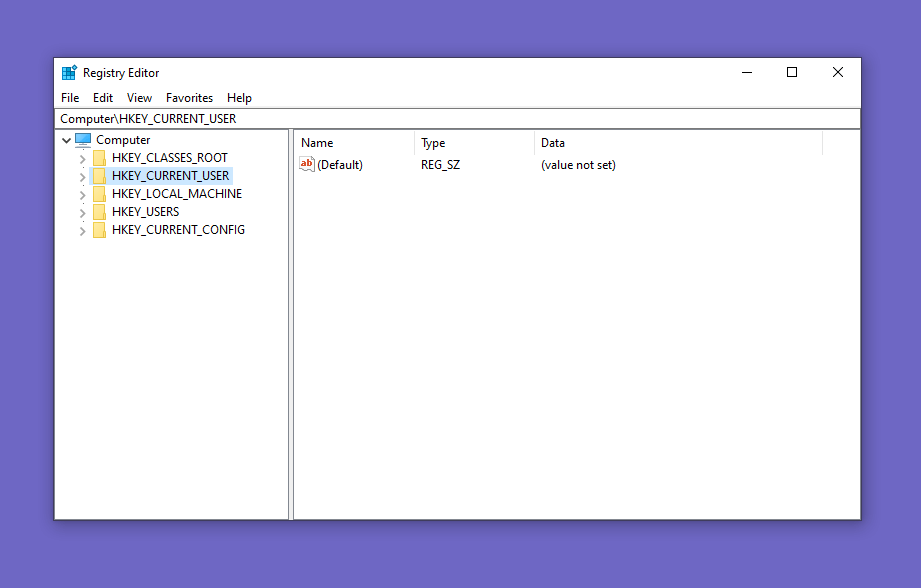Open the View menu

tap(139, 98)
